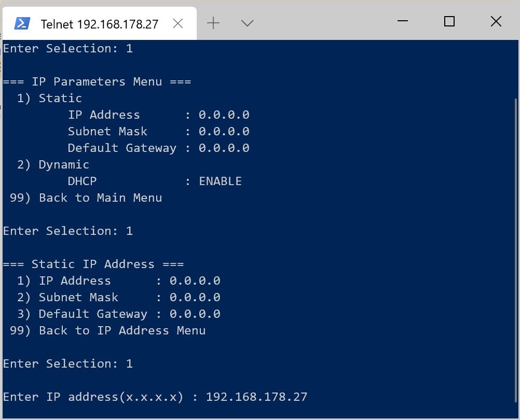
Task: Click the 'IP Parameters Menu' heading text
Action: [x=97, y=81]
